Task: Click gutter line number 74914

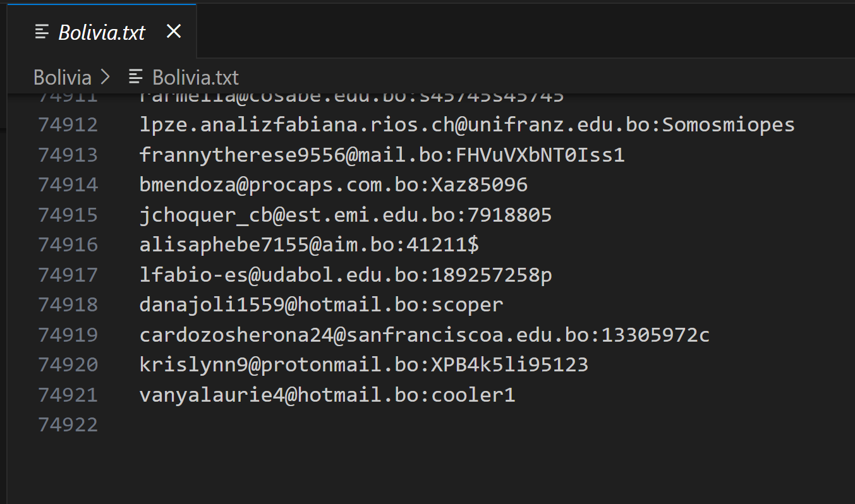Action: pyautogui.click(x=68, y=184)
